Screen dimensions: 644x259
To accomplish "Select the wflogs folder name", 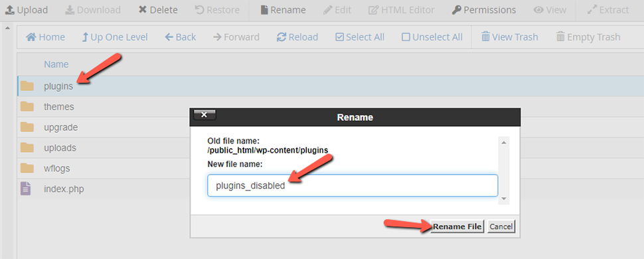I will (56, 169).
